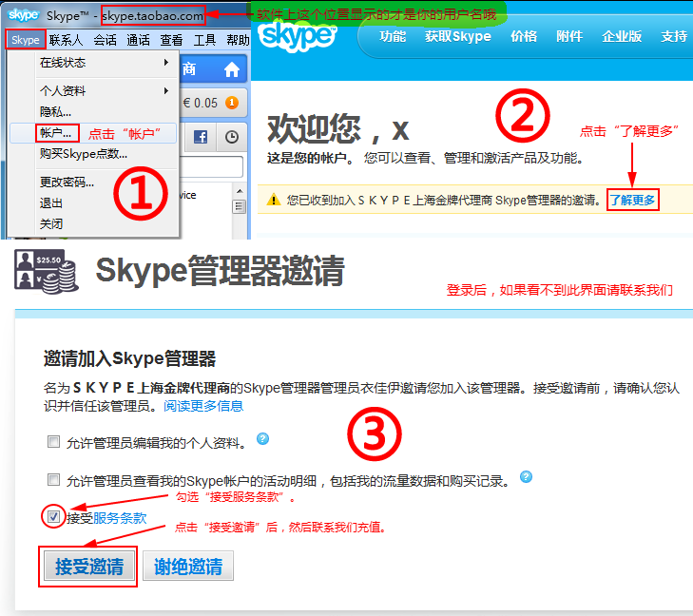Choose 帐户... from the Skype menu
Viewport: 693px width, 616px height.
pos(93,133)
